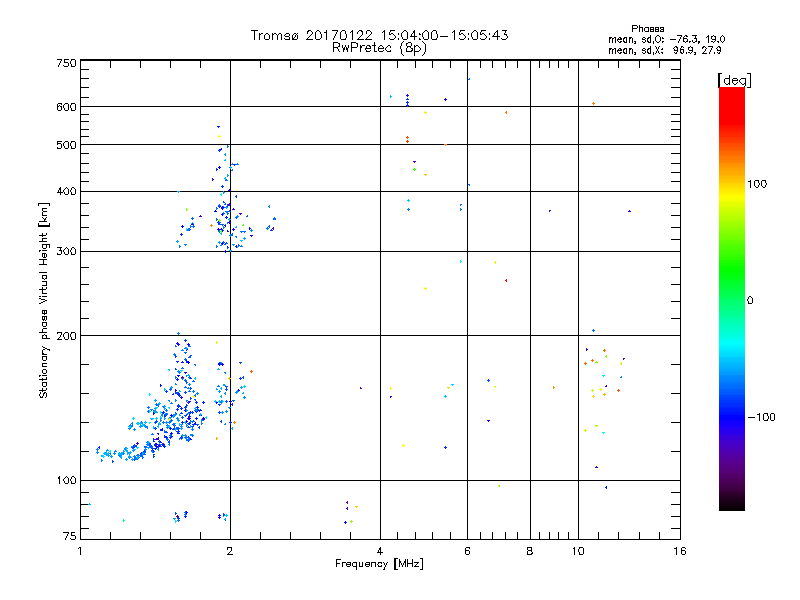Screen dimensions: 800x600
Task: Click the x-axis tick label "10"
Action: 578,551
